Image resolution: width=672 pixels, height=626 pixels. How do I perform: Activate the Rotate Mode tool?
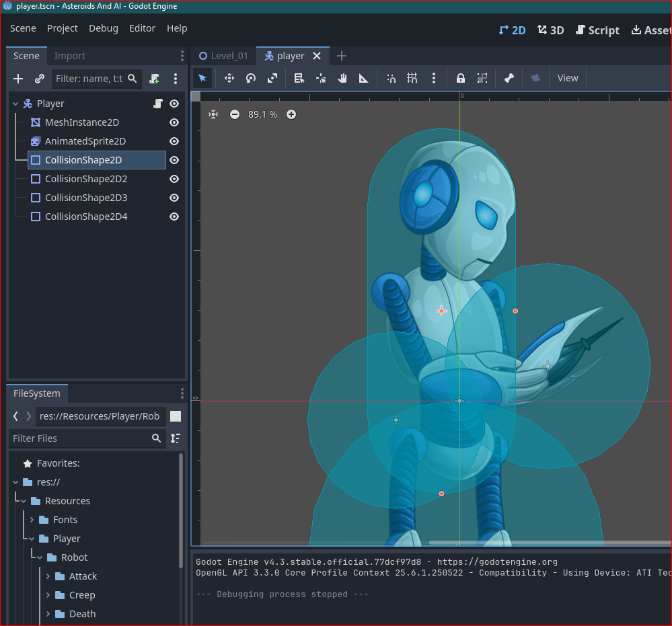(x=251, y=78)
